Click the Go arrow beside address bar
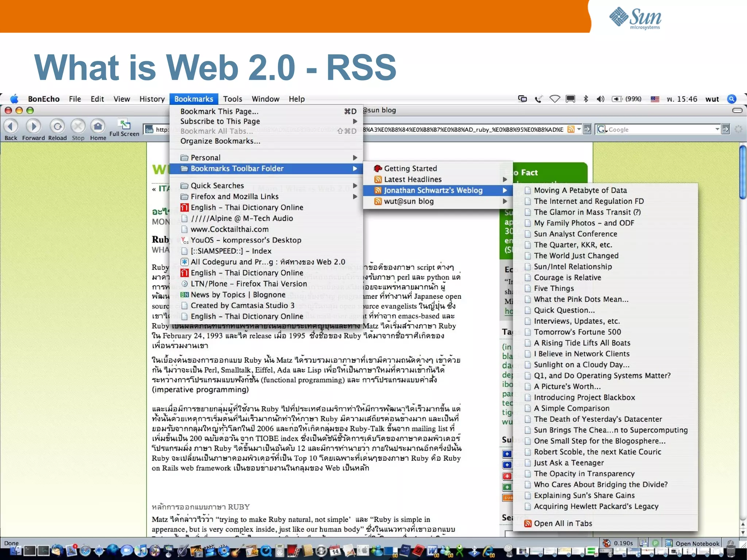Viewport: 747px width, 560px height. (587, 129)
